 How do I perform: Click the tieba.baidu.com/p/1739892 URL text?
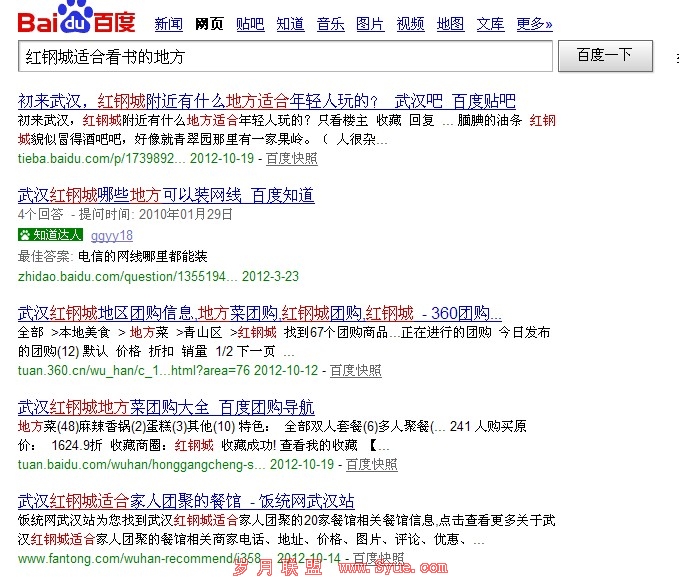(x=101, y=159)
